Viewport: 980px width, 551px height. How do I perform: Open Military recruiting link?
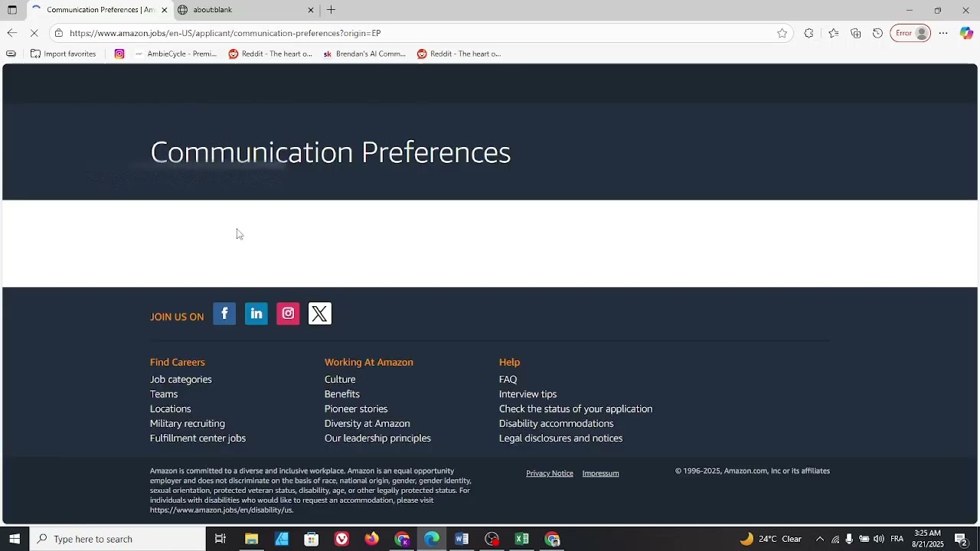[x=188, y=423]
